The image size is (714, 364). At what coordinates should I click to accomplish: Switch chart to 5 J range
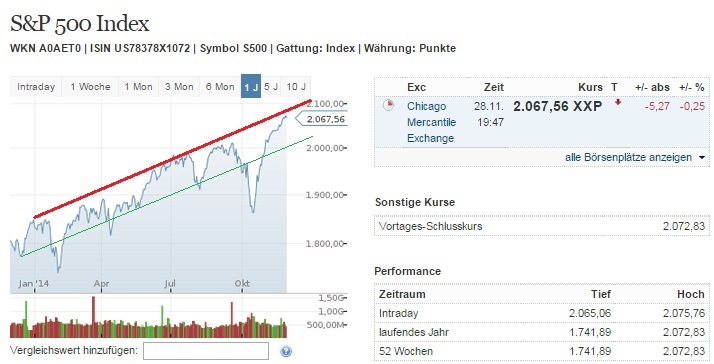coord(271,87)
